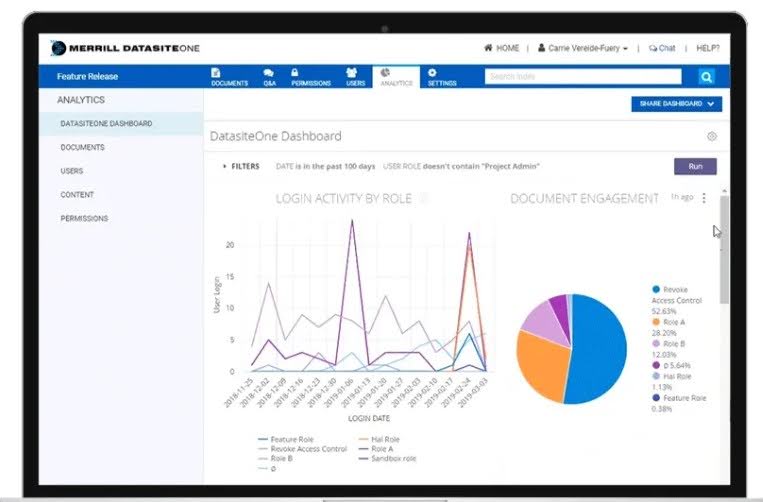Click the Merrill DatasiteOne logo

pos(125,48)
